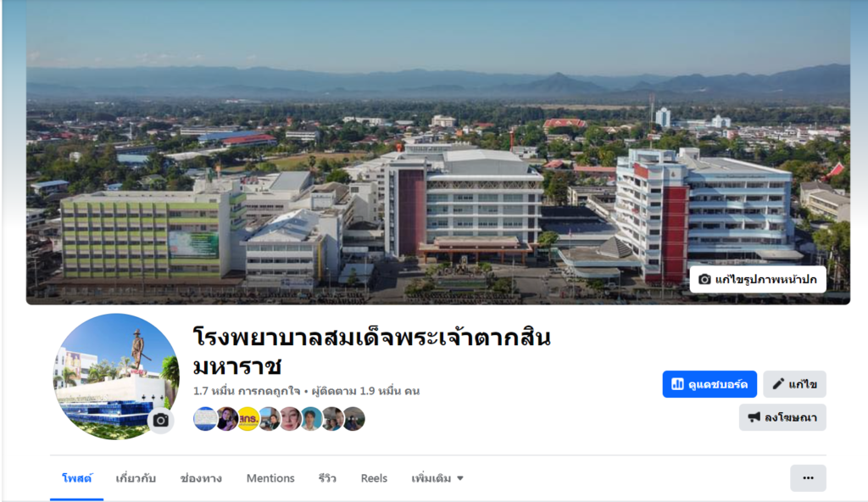
Task: Select the ช่องทาง tab
Action: click(x=201, y=478)
